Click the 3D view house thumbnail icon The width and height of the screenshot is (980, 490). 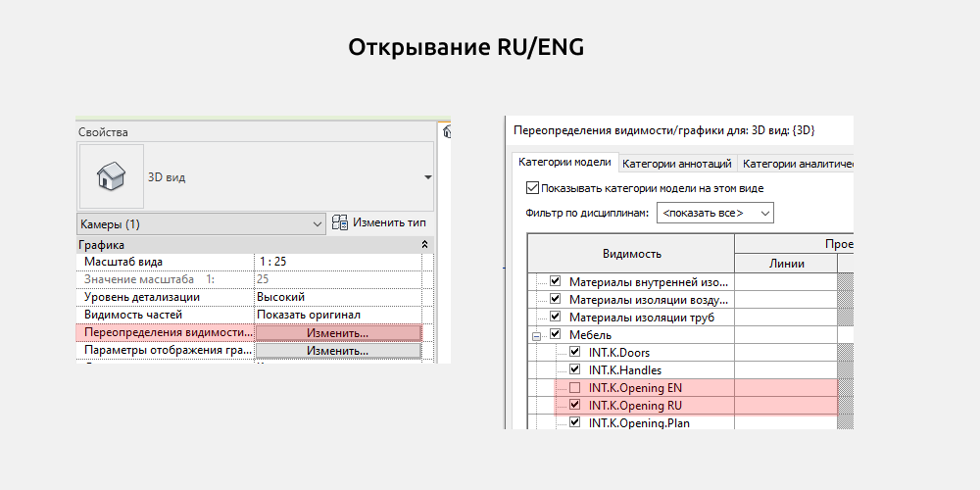(112, 176)
